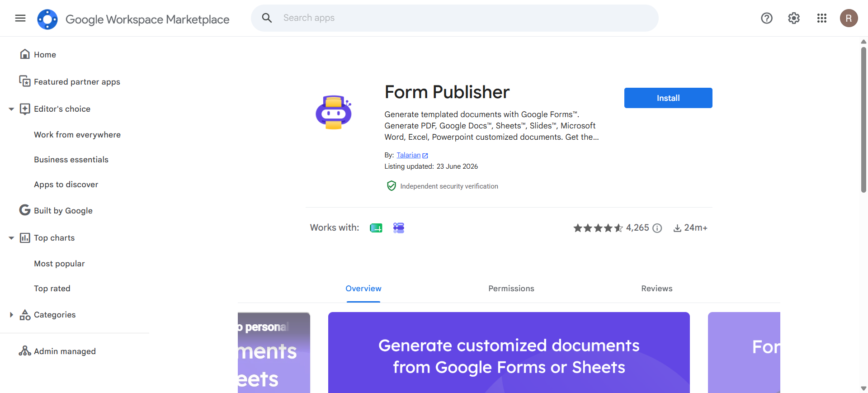Click the star rating display
This screenshot has height=393, width=868.
click(x=598, y=228)
